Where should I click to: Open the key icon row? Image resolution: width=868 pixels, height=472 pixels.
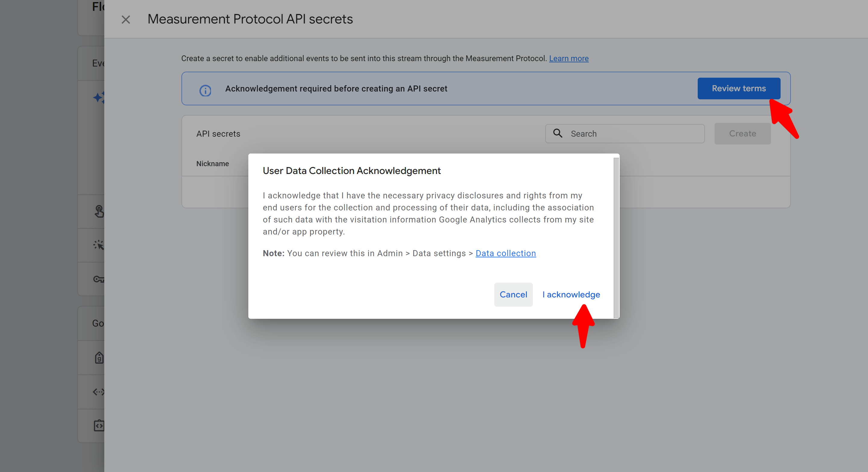point(99,279)
